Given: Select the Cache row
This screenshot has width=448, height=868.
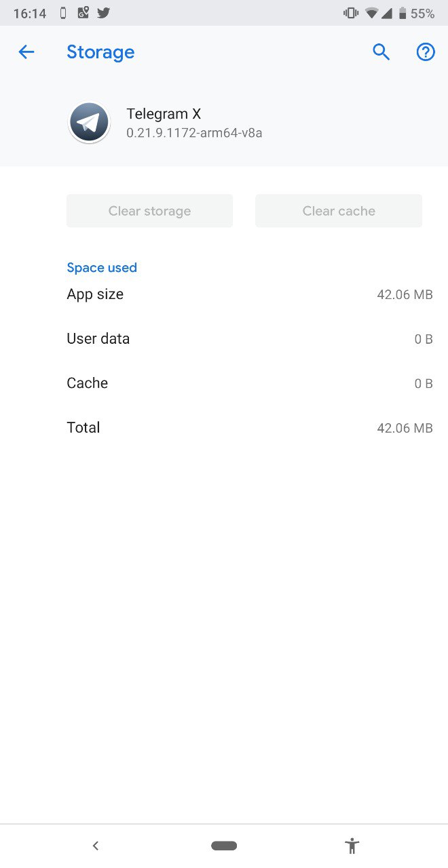Looking at the screenshot, I should (x=250, y=383).
